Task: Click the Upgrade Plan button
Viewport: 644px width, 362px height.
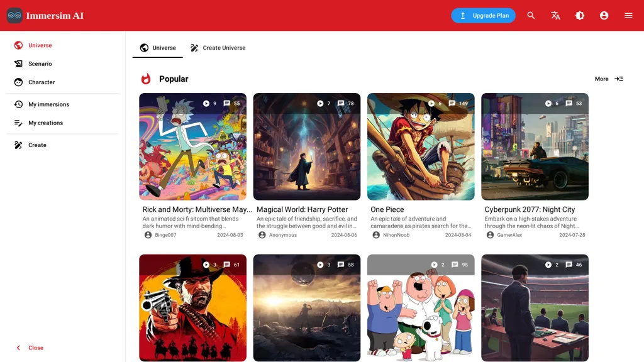Action: (x=483, y=16)
